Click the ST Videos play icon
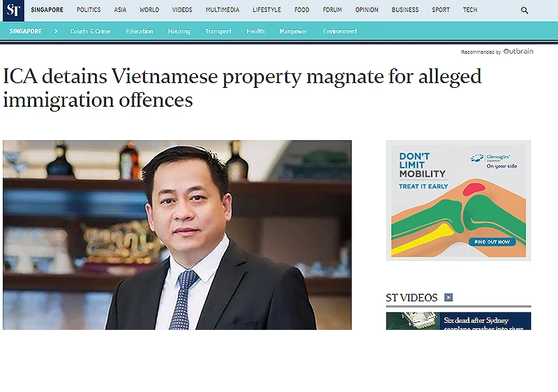Viewport: 558px width, 392px height. (x=448, y=297)
